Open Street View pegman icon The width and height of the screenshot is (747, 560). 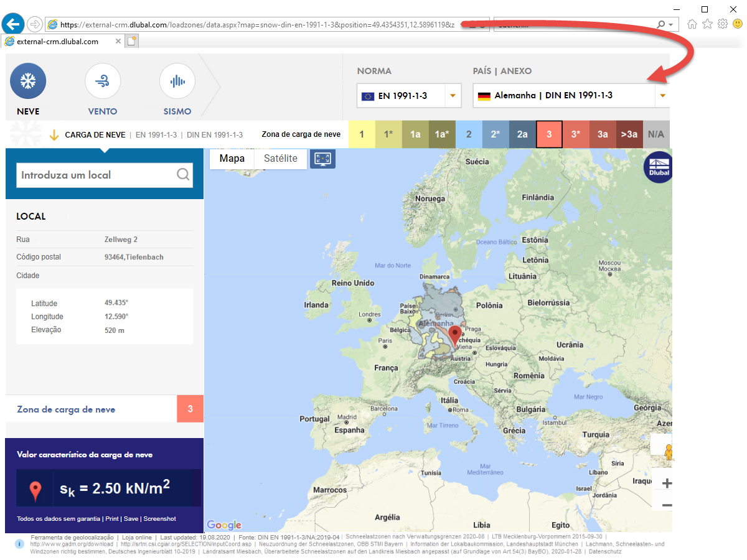click(x=669, y=451)
